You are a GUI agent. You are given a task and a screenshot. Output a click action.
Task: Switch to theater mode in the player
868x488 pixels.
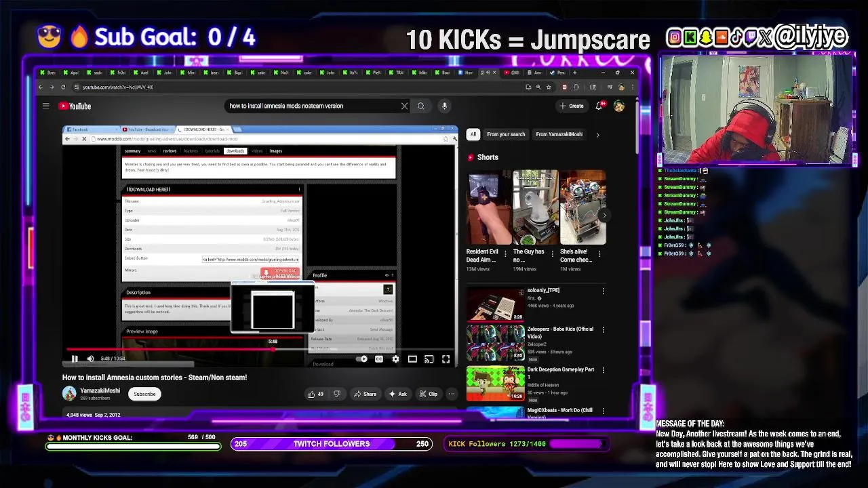tap(412, 359)
